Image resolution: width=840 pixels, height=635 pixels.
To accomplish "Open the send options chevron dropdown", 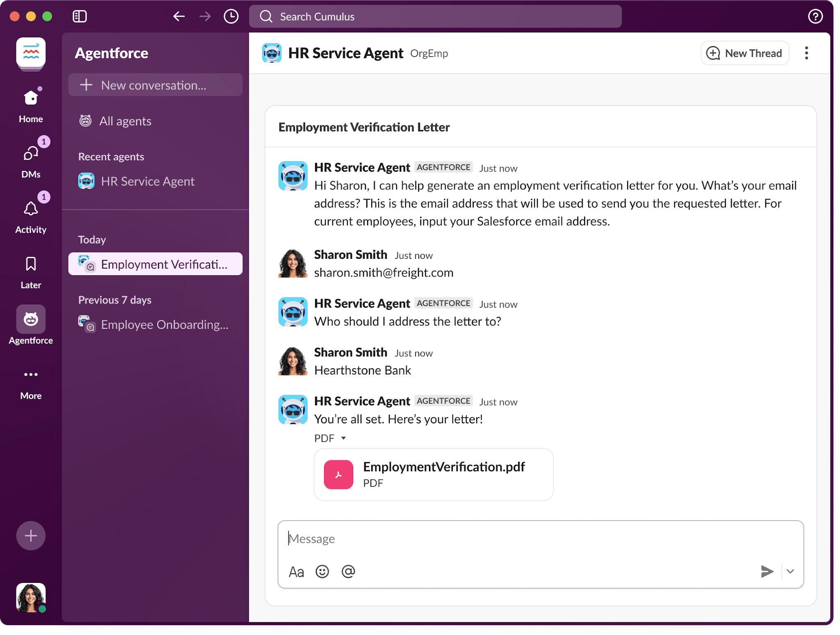I will (791, 571).
